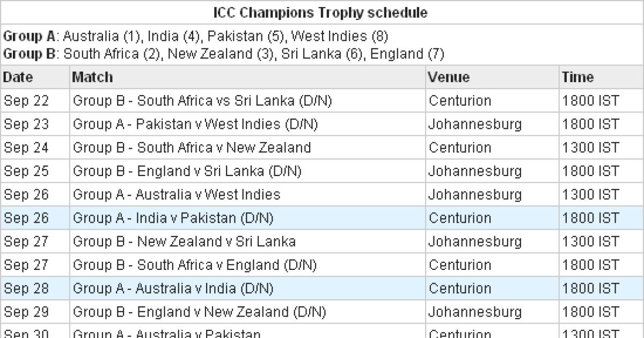This screenshot has height=338, width=644.
Task: Select highlighted Australia v India match
Action: click(173, 289)
